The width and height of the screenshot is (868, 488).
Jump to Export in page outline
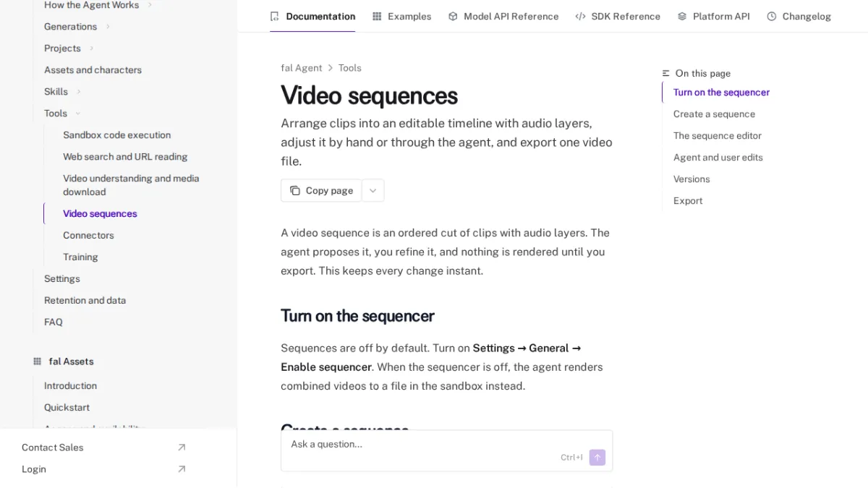pos(688,201)
